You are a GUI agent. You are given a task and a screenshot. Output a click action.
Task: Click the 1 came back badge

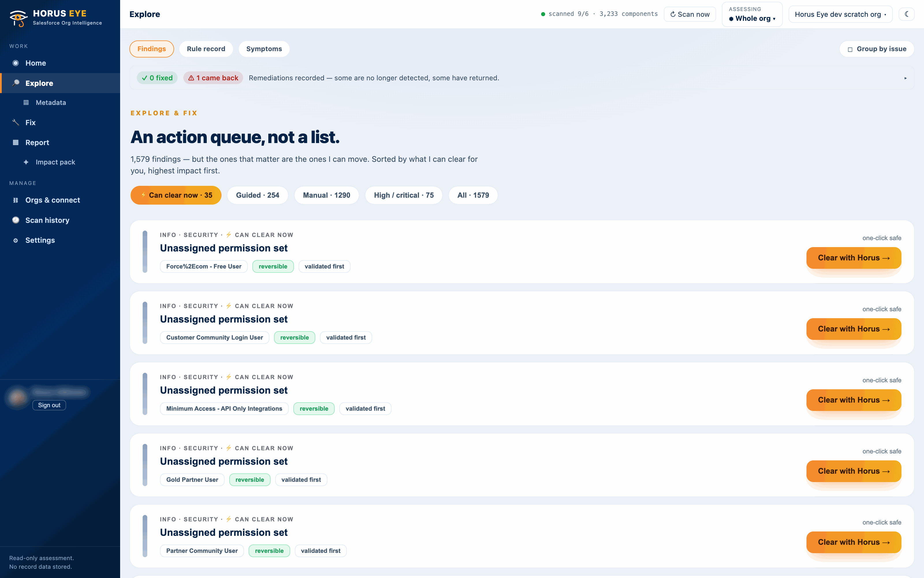pyautogui.click(x=213, y=78)
